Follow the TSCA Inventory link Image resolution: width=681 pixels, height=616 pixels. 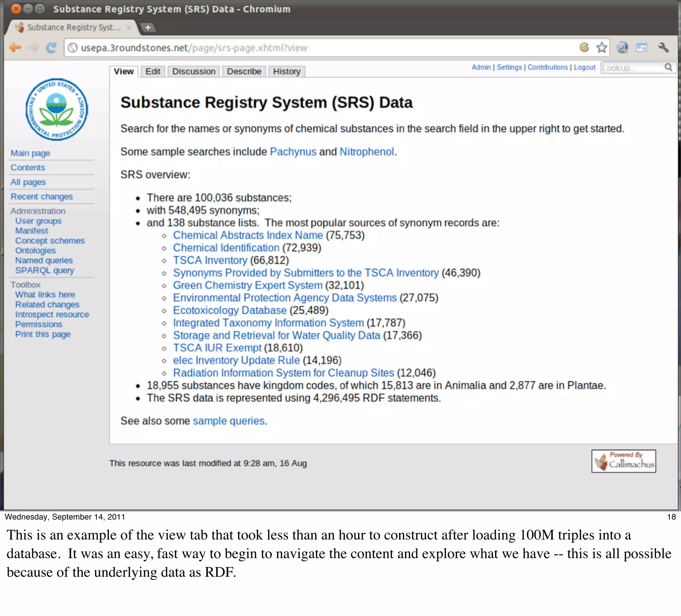(x=210, y=260)
